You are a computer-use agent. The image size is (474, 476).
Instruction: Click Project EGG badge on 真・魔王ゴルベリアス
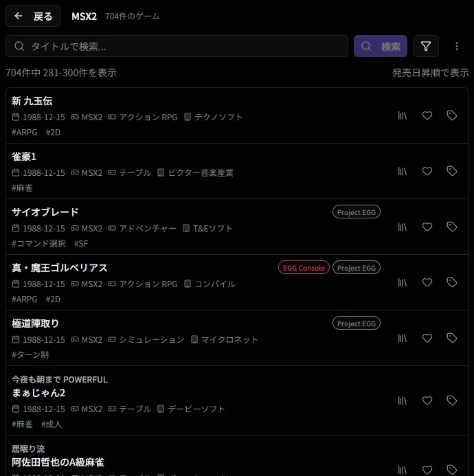357,268
